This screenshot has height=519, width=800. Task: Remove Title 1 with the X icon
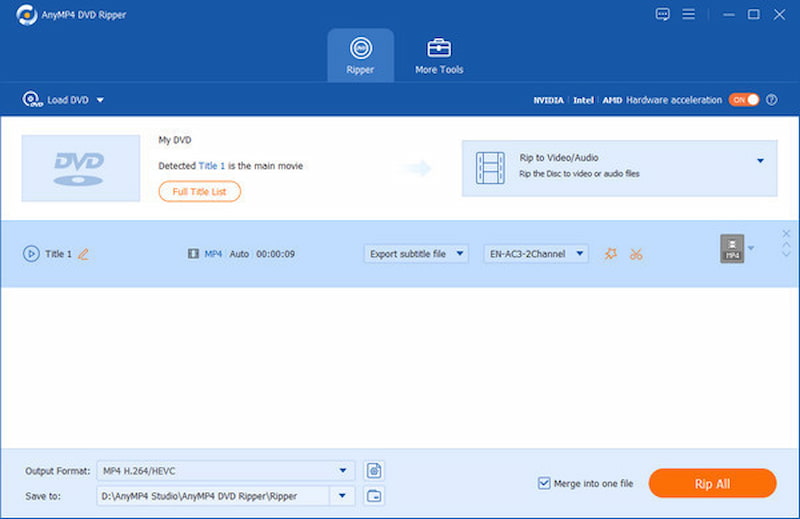(x=785, y=234)
